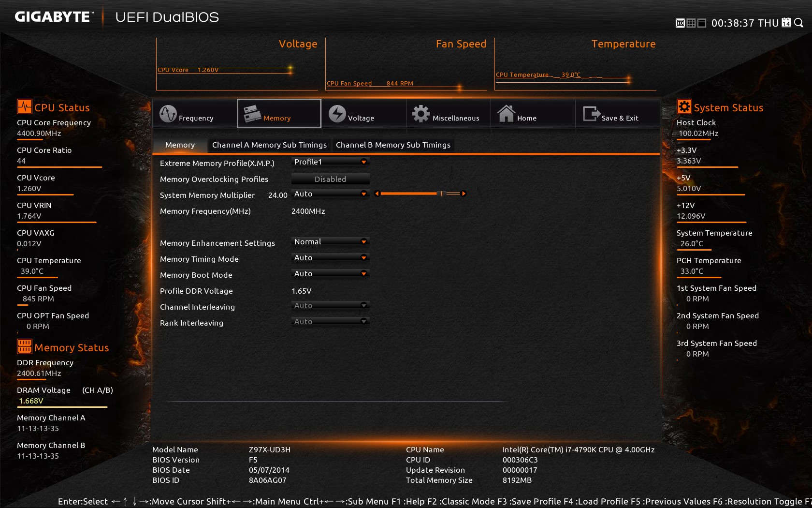812x508 pixels.
Task: Click the CPU Core Frequency value 4400.90MHz
Action: tap(39, 134)
